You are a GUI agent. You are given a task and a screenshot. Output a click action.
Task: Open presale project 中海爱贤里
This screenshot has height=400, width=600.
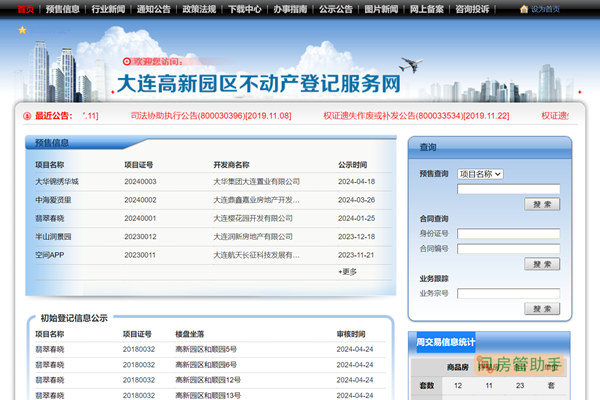(x=53, y=200)
